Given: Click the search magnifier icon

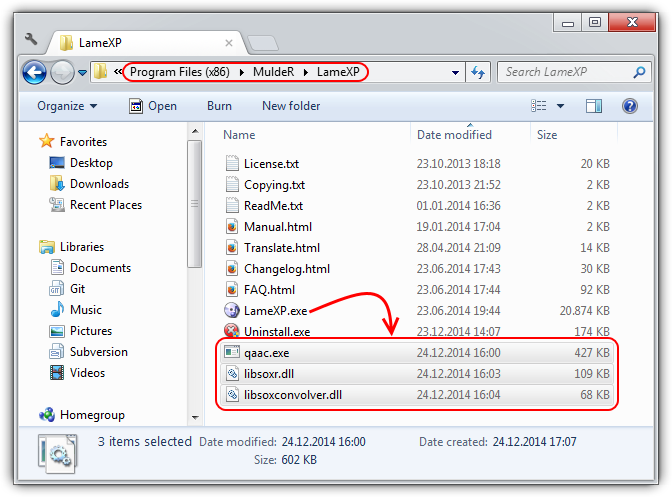Looking at the screenshot, I should pyautogui.click(x=639, y=72).
